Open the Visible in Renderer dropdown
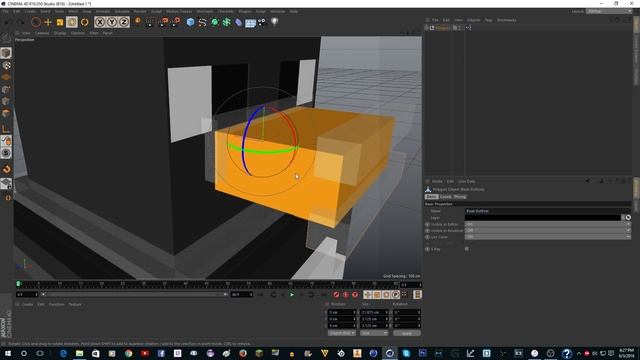Viewport: 640px width, 360px height. pyautogui.click(x=548, y=230)
